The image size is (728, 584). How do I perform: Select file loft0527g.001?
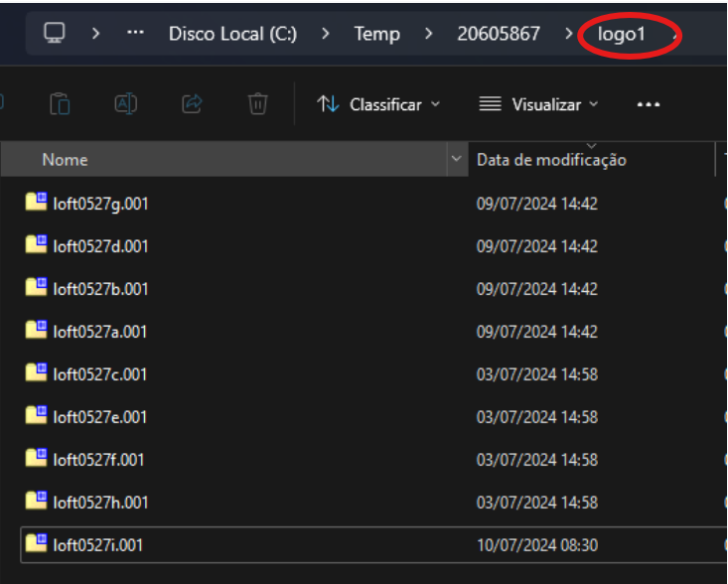(100, 204)
